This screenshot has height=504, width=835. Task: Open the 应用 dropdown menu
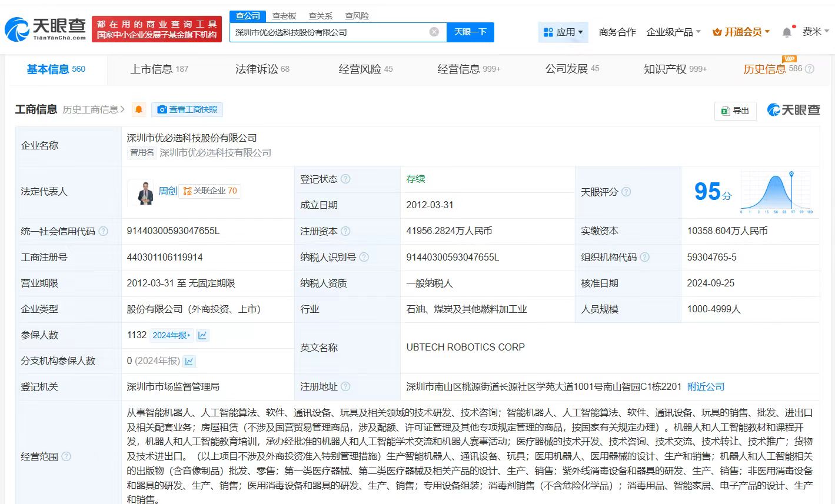click(563, 32)
